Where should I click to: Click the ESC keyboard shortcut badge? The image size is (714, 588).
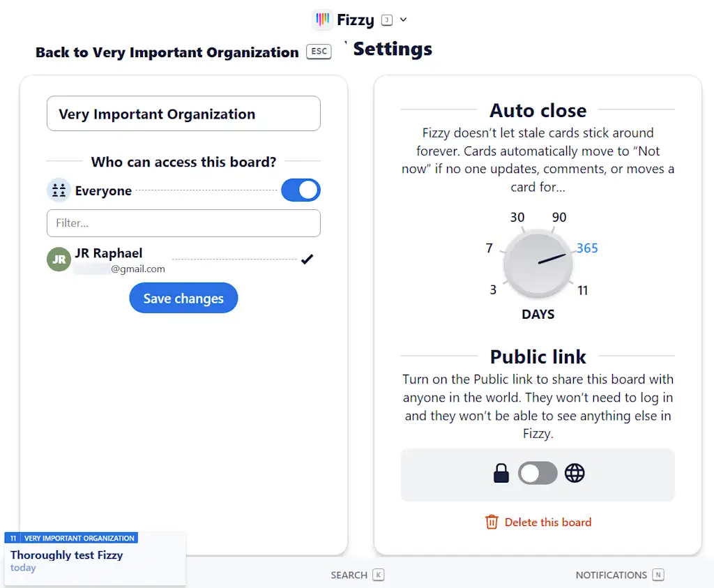click(x=319, y=52)
